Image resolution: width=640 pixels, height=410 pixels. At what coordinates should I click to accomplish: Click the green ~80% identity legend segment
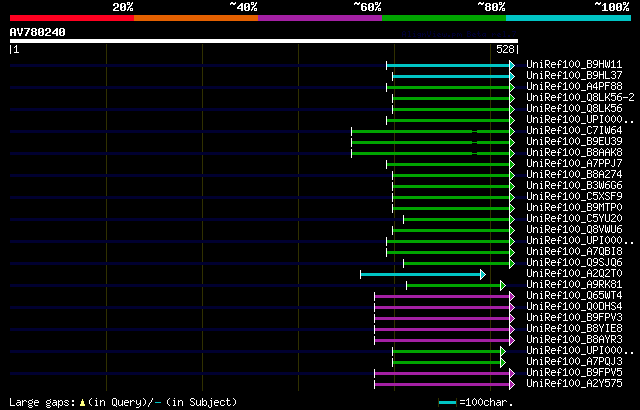point(444,18)
